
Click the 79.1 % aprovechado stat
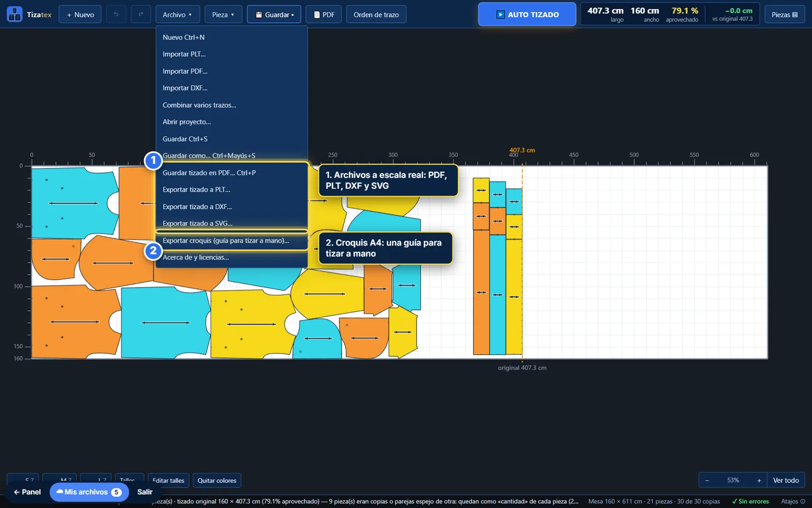click(x=683, y=14)
